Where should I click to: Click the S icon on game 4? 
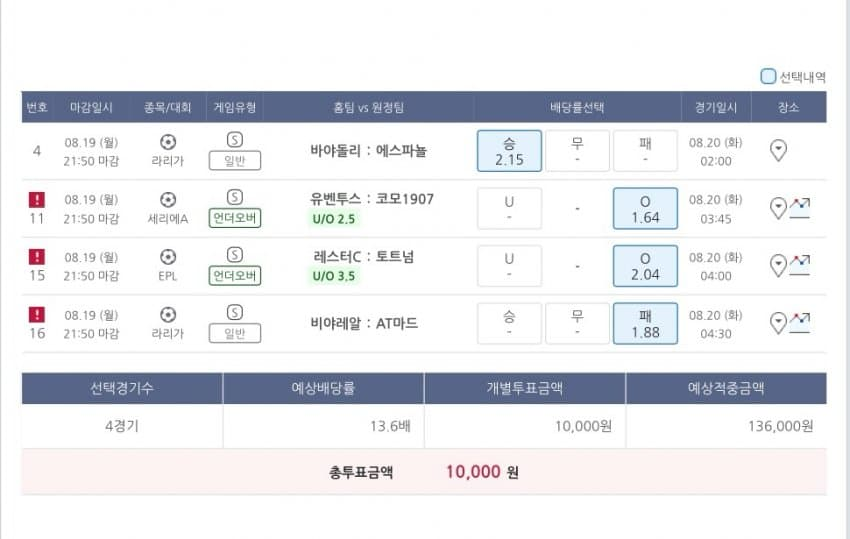pos(235,140)
